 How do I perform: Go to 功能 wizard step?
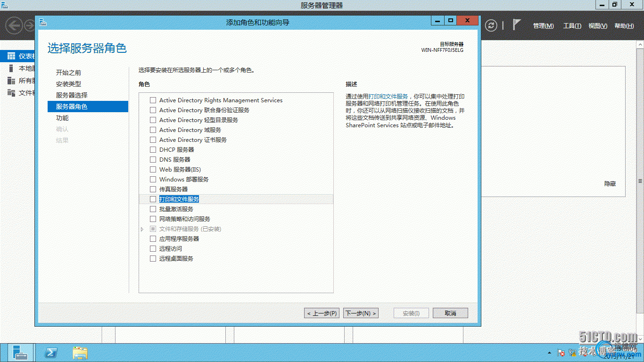point(62,118)
